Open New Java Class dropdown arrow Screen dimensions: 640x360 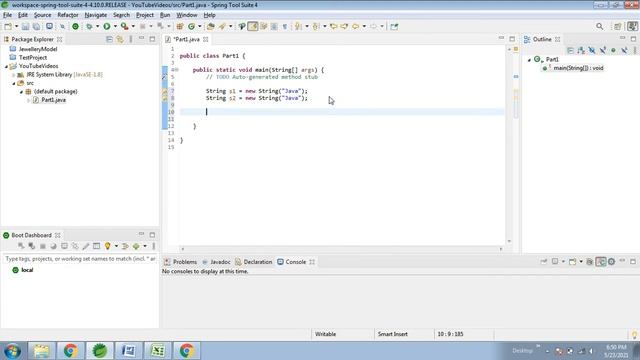click(x=200, y=27)
